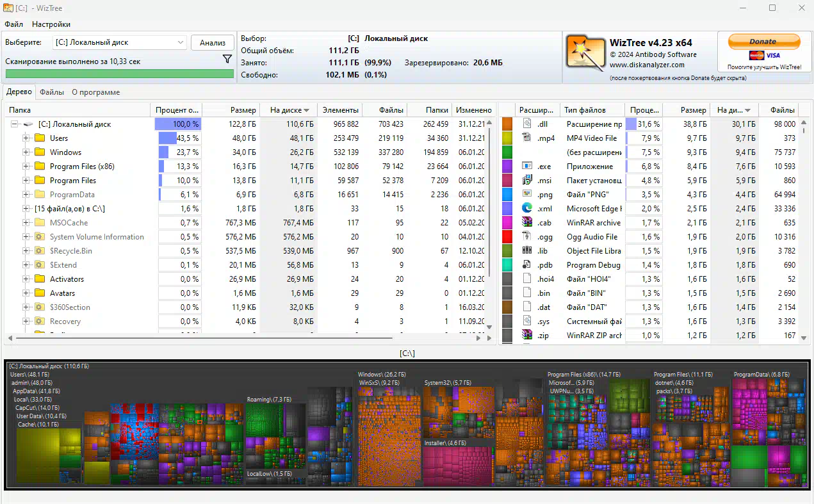Click the blue .png color swatch

pos(507,195)
